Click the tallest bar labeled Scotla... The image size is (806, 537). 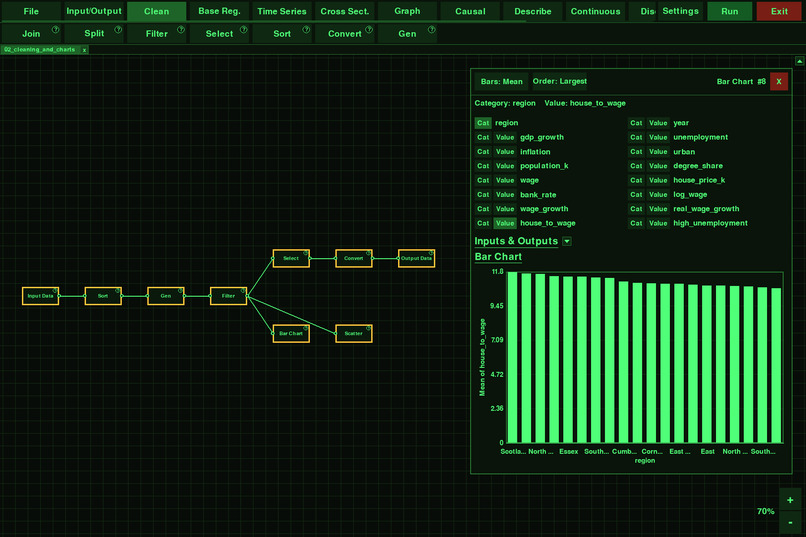tap(512, 357)
